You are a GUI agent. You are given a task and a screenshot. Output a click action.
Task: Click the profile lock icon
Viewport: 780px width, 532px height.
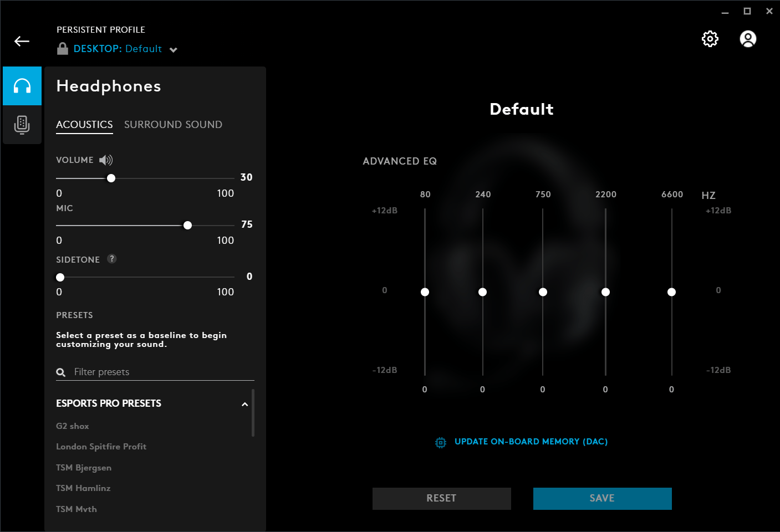(x=63, y=49)
